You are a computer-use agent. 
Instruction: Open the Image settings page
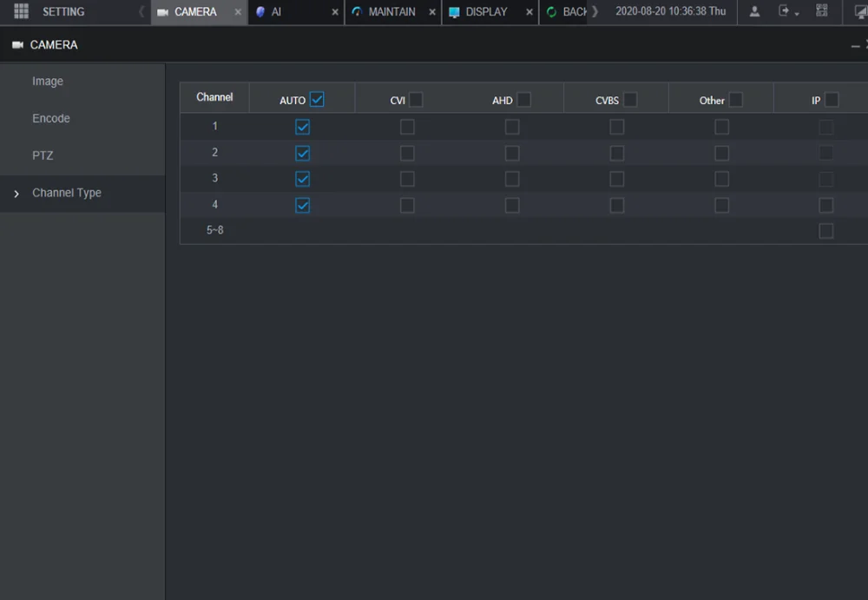pos(82,82)
